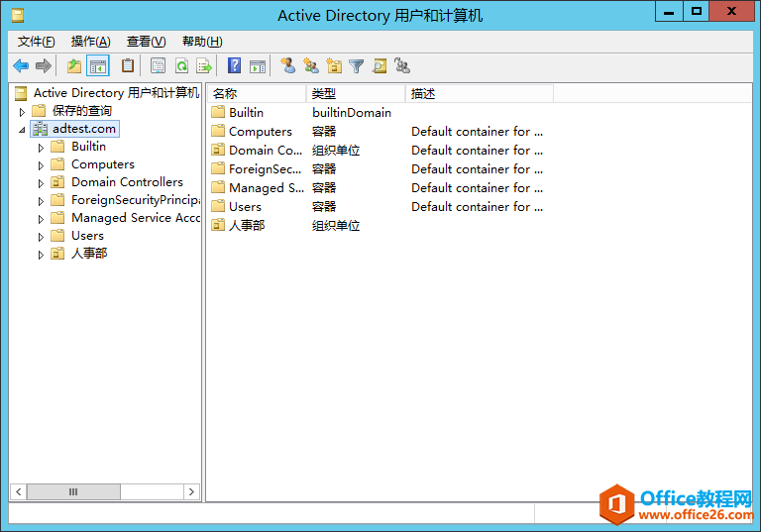Click the Refresh toolbar icon
Image resolution: width=761 pixels, height=532 pixels.
click(182, 65)
